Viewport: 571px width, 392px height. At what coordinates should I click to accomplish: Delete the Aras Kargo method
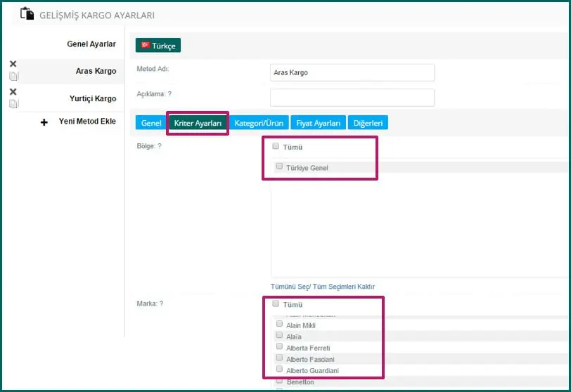pos(13,65)
